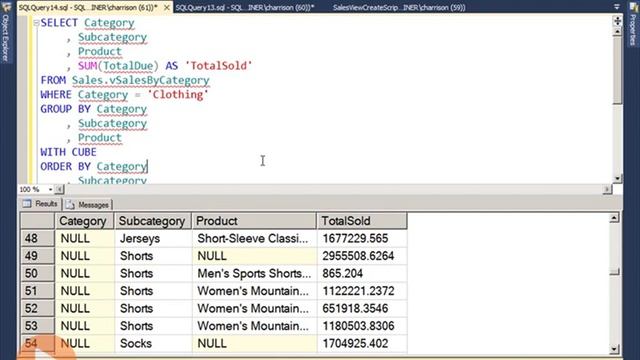Click the WITH CUBE line
Image resolution: width=640 pixels, height=360 pixels.
click(68, 152)
